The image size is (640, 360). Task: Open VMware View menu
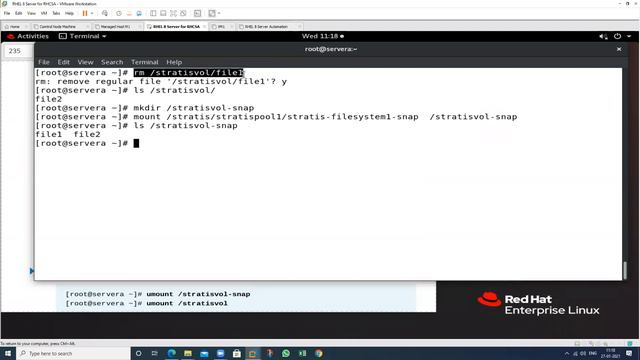pos(31,13)
